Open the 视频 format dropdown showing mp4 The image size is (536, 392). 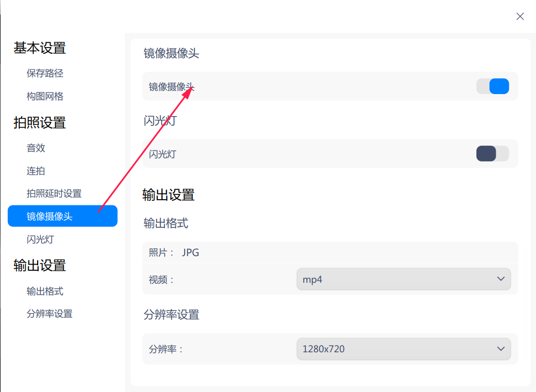(404, 279)
